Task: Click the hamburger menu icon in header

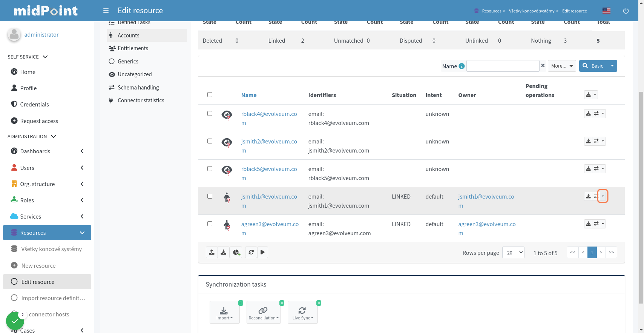Action: 106,11
